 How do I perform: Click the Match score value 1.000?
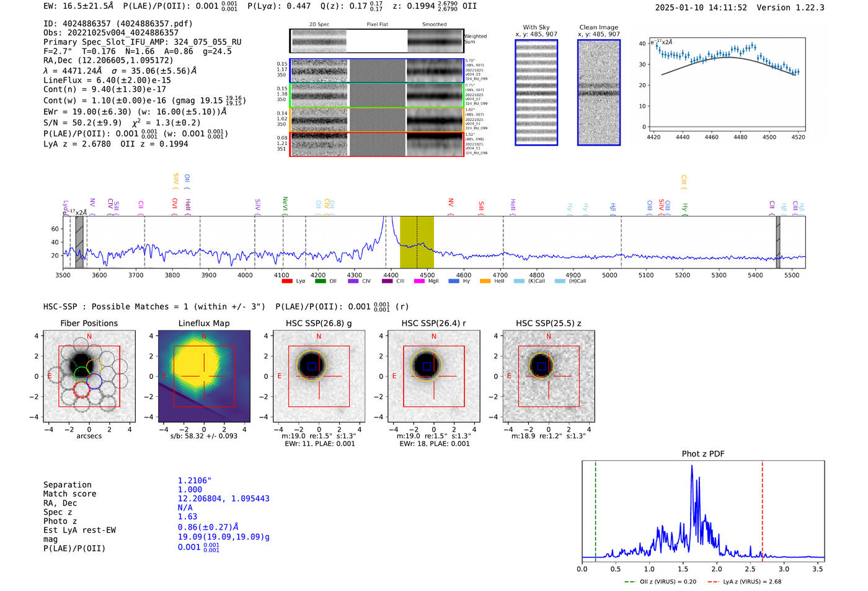[190, 489]
